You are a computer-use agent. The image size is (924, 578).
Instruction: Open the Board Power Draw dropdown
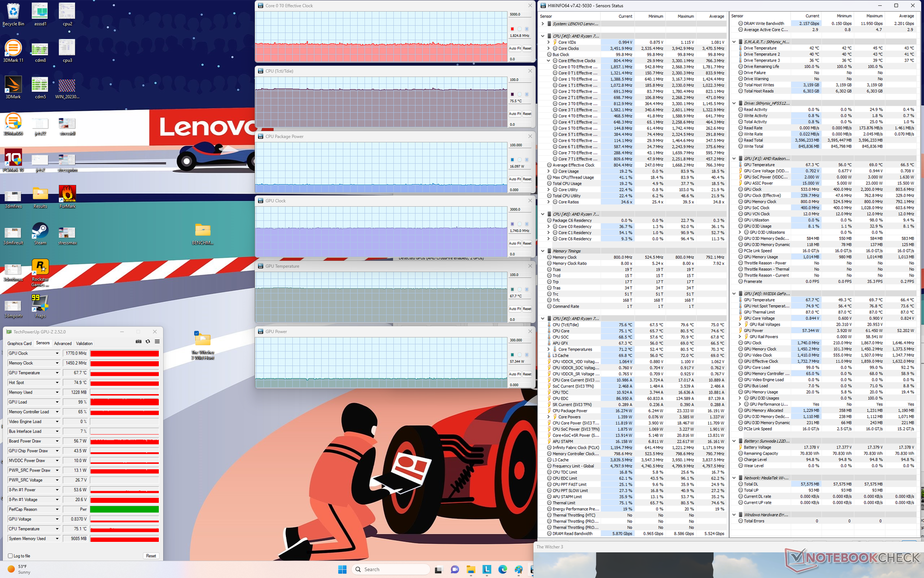click(57, 441)
